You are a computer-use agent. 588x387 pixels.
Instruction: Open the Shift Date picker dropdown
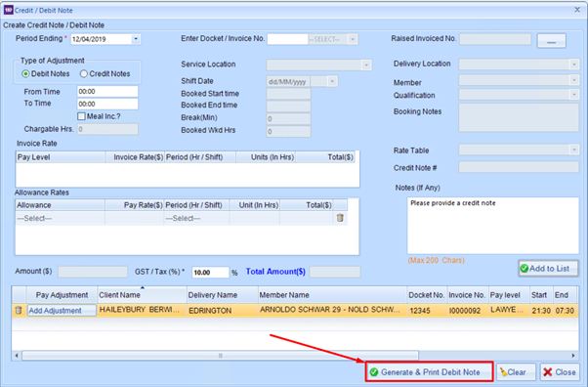[332, 81]
